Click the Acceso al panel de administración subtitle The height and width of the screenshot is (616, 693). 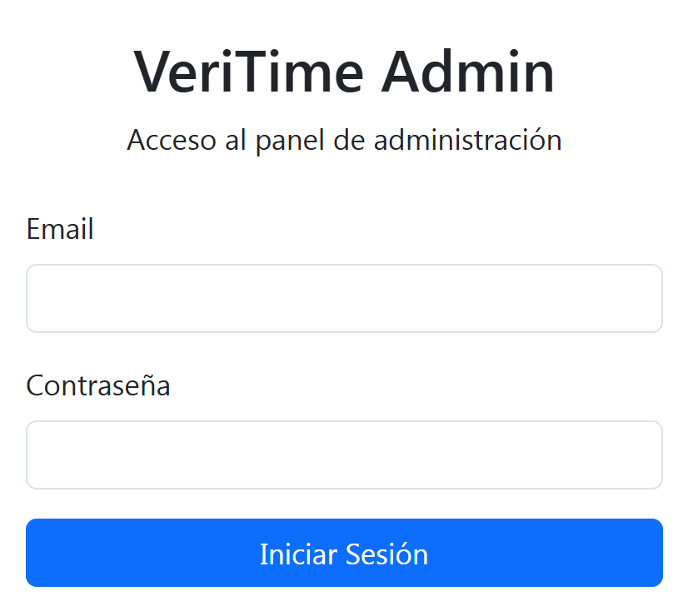[345, 140]
